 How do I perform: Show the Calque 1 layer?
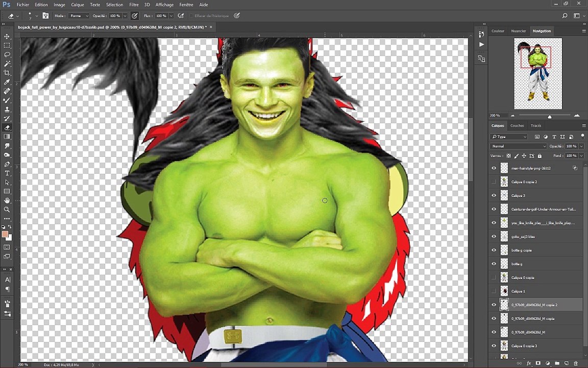494,291
